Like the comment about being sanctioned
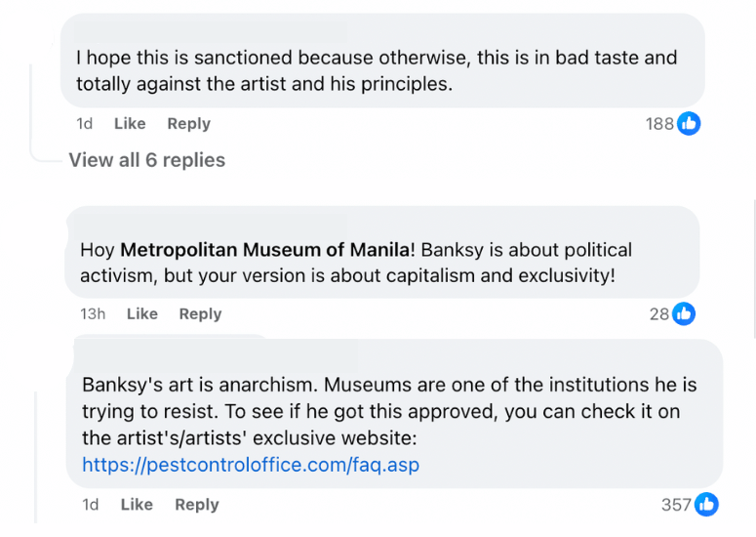 tap(130, 124)
